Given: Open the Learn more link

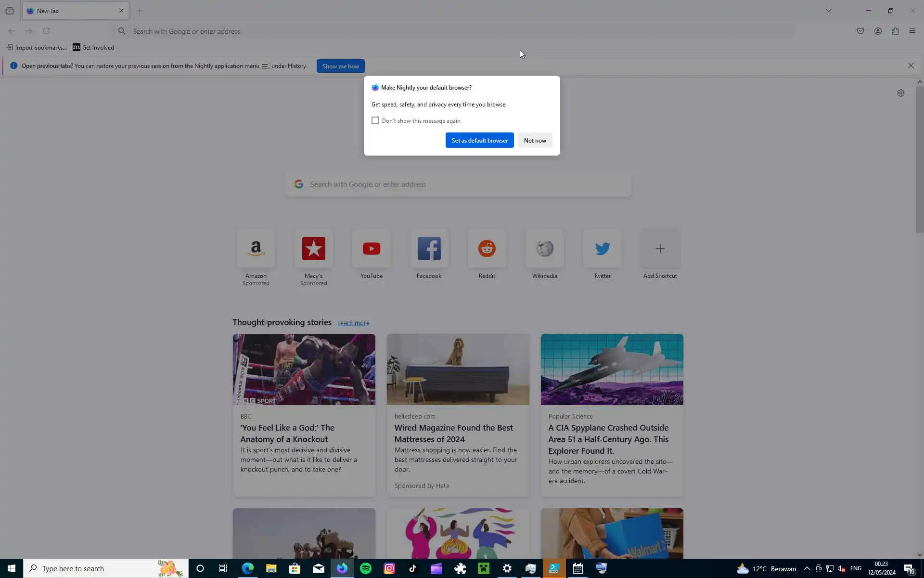Looking at the screenshot, I should coord(353,323).
